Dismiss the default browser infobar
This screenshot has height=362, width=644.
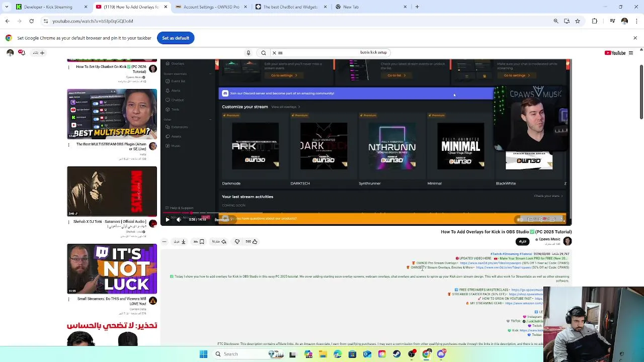tap(635, 38)
